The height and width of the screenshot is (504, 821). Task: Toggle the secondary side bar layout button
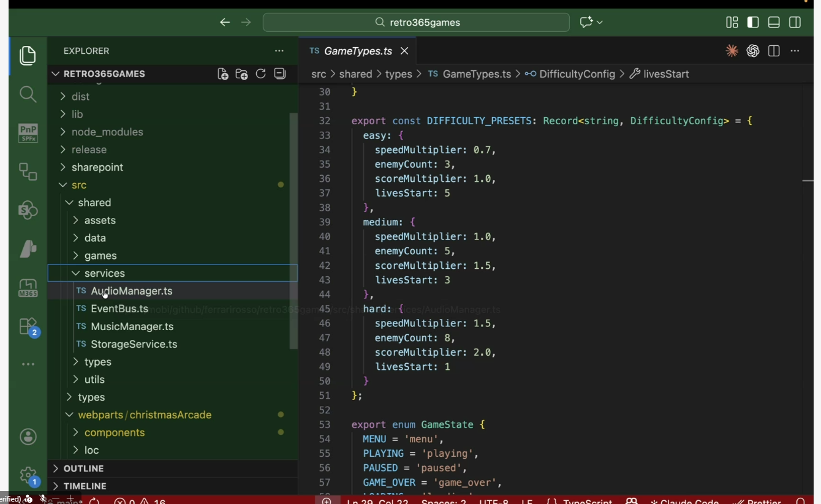pyautogui.click(x=795, y=23)
